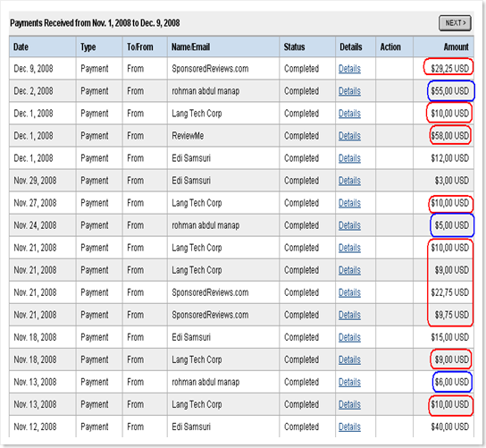Click the NEXT button
The width and height of the screenshot is (486, 448).
click(x=455, y=23)
